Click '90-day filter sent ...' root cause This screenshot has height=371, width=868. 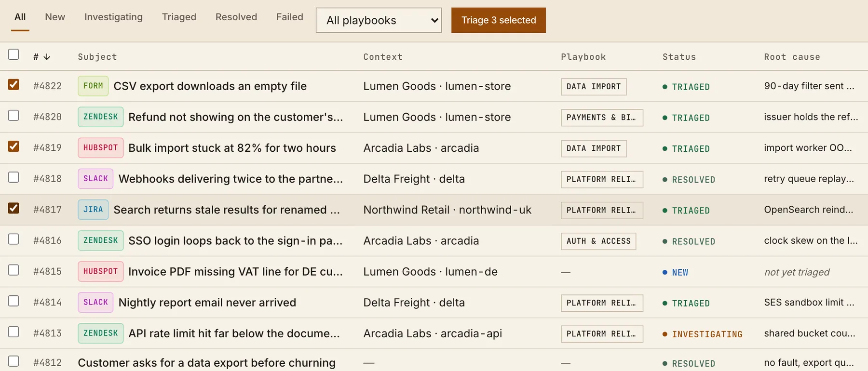pos(809,86)
